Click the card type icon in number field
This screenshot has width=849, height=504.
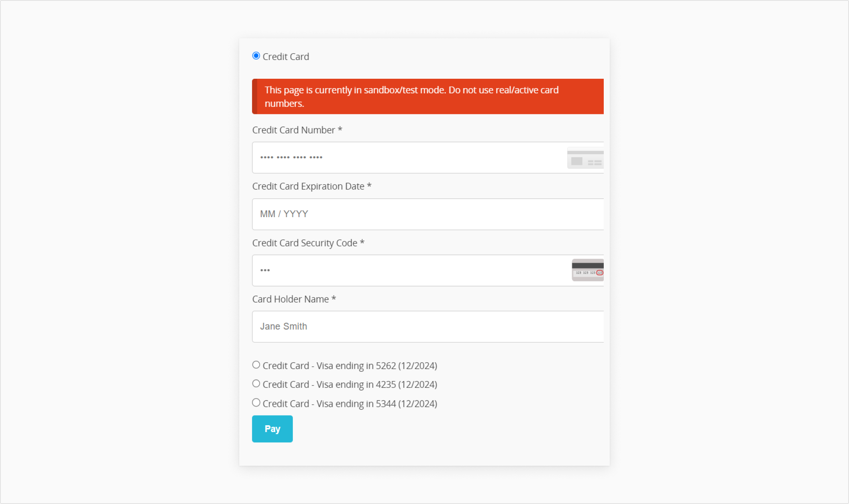[585, 158]
